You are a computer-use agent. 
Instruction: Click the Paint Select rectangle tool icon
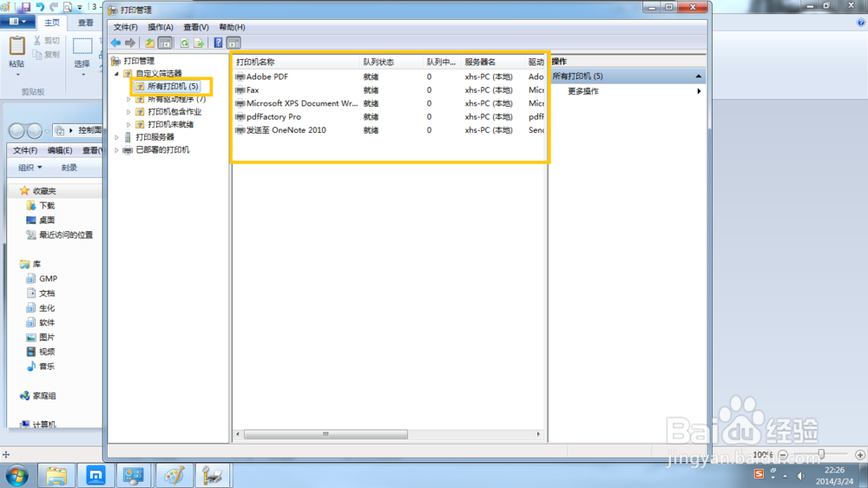82,46
